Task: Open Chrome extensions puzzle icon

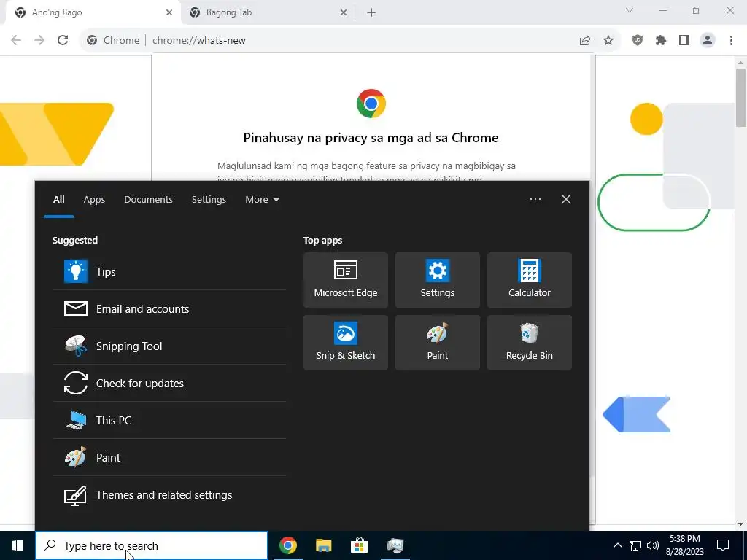Action: tap(661, 41)
